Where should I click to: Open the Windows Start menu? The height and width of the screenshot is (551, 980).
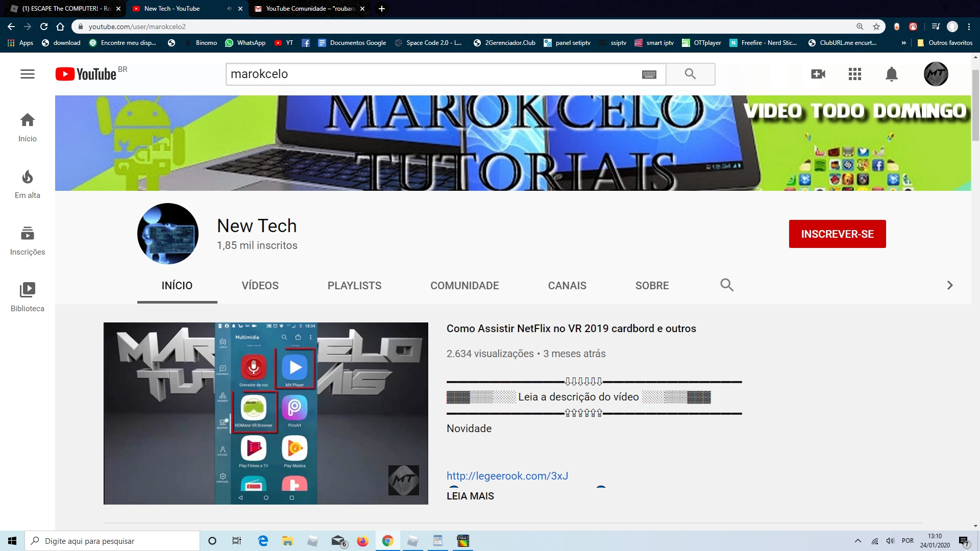point(12,541)
